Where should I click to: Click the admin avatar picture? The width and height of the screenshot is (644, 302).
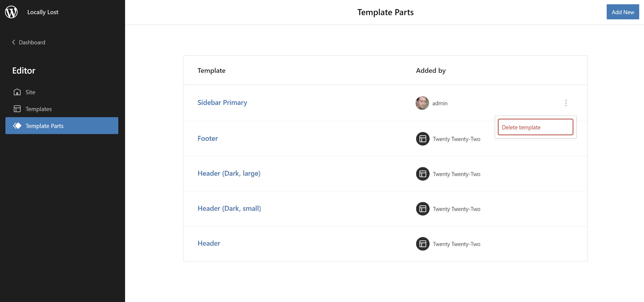pos(422,103)
